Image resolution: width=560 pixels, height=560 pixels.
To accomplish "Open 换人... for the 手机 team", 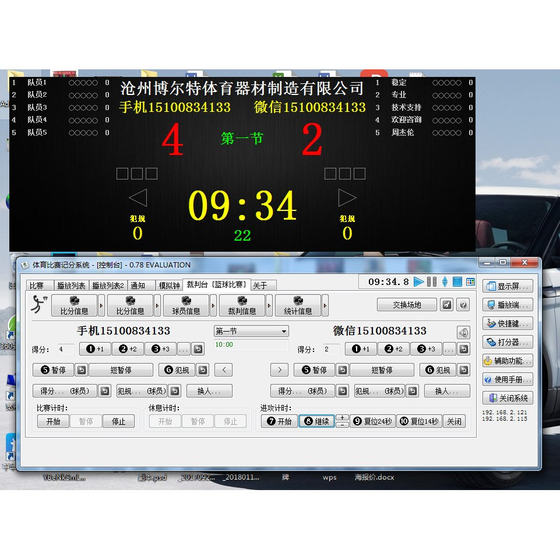I will [209, 391].
